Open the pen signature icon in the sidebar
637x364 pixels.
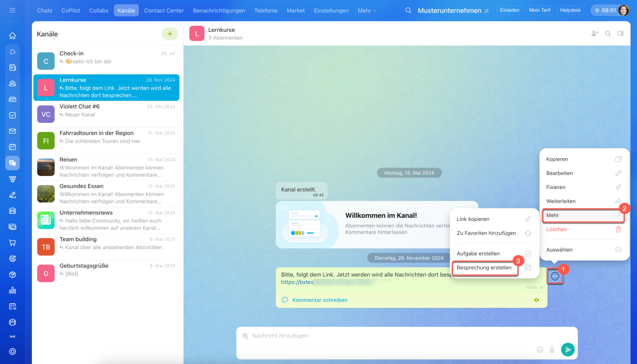(x=12, y=195)
